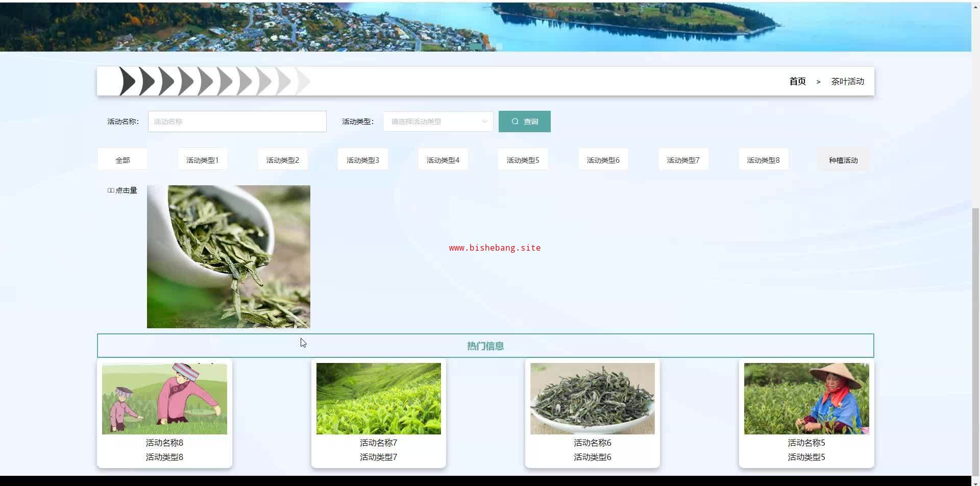The height and width of the screenshot is (486, 980).
Task: Click the 活动名称7 title text
Action: click(x=378, y=443)
